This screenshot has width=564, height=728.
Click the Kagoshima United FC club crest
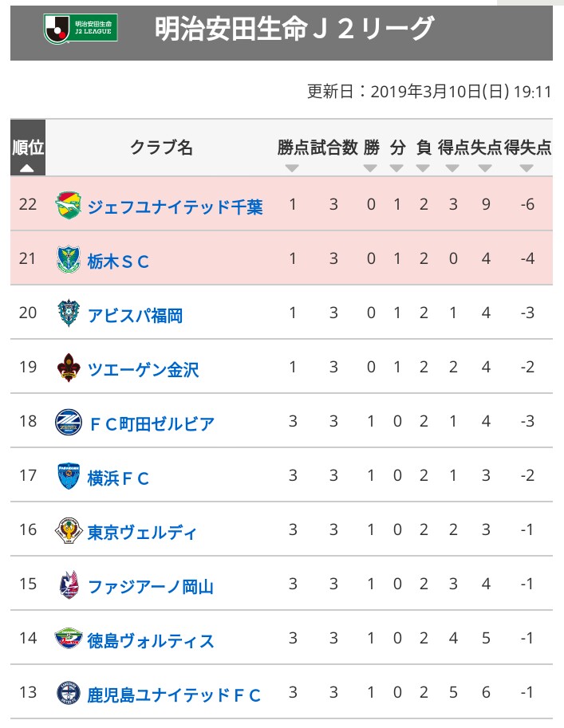[x=69, y=694]
